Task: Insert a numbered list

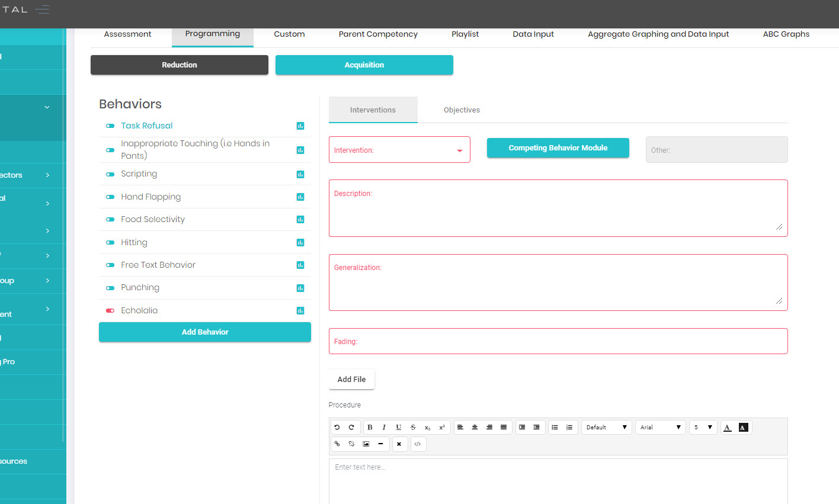Action: [569, 427]
